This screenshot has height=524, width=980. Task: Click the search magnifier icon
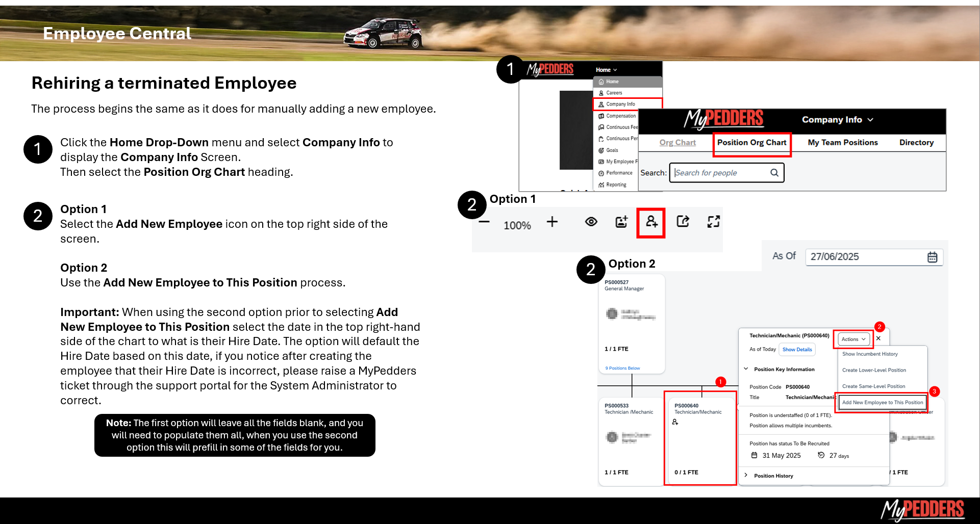click(x=774, y=173)
